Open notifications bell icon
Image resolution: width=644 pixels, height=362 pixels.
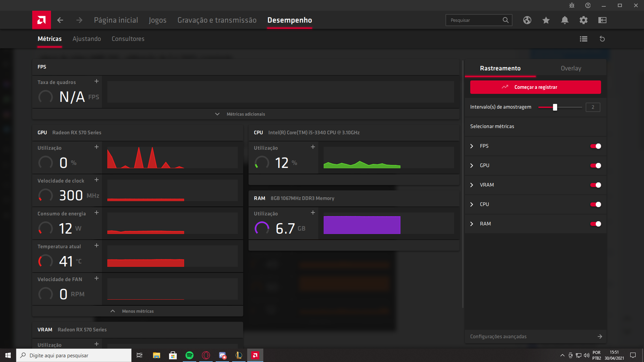[565, 20]
